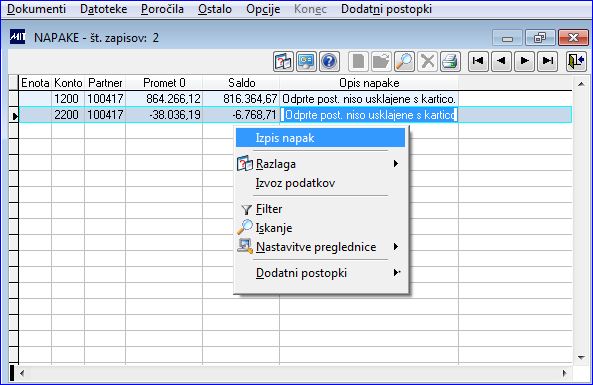Click the exit door toolbar icon

coord(576,61)
